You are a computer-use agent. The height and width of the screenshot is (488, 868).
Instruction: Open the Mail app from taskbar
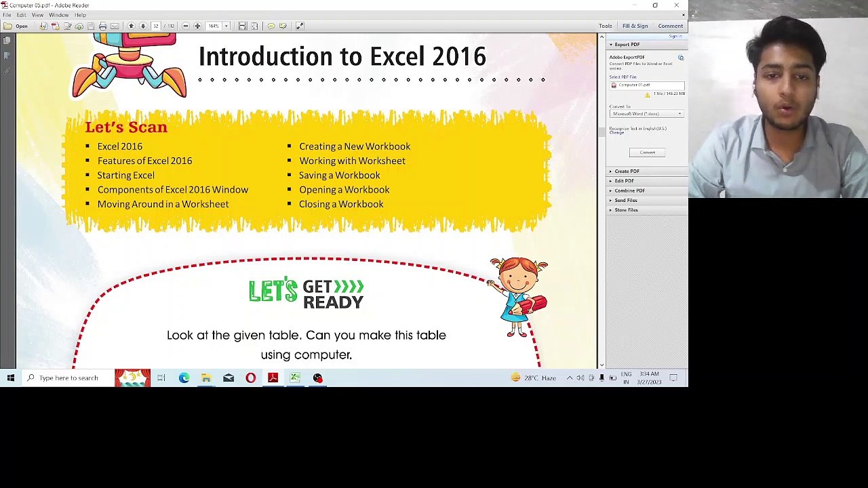(x=229, y=378)
